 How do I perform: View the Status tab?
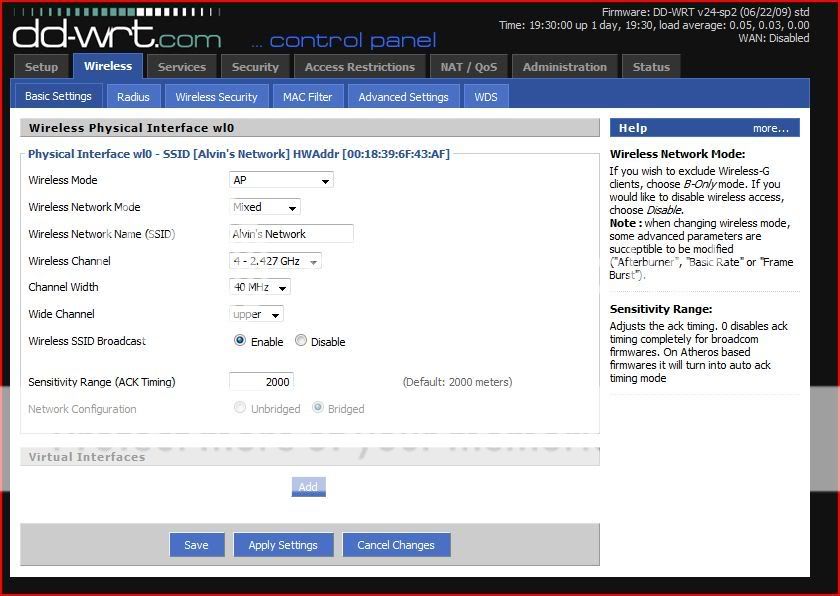point(651,67)
